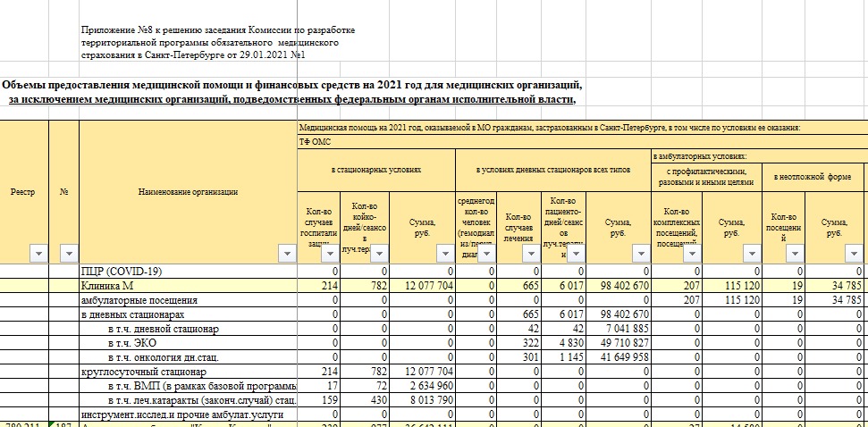Click the 'Медицинская помощь на 2021 год' header row

pyautogui.click(x=582, y=128)
